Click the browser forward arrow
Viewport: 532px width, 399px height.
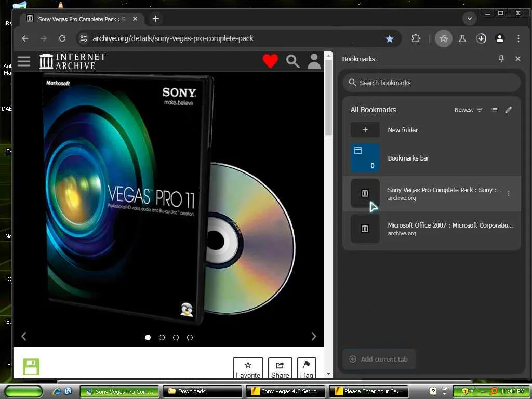click(44, 38)
